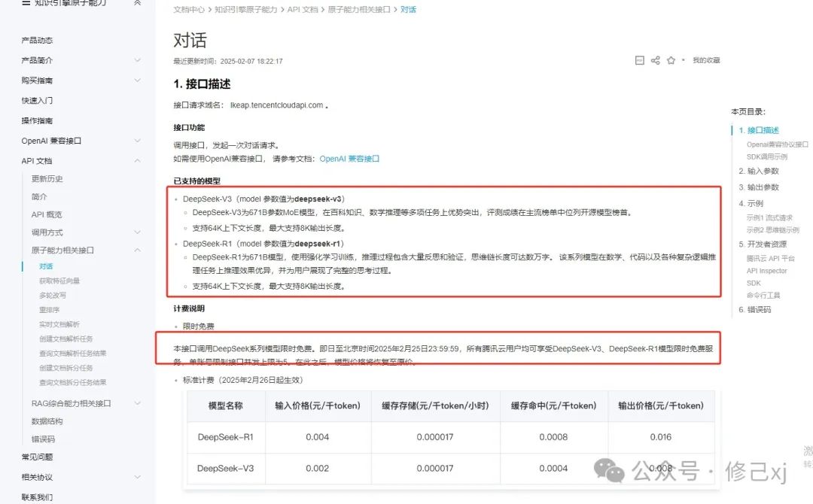Open 数据结构 in the sidebar
The width and height of the screenshot is (813, 504).
point(47,421)
